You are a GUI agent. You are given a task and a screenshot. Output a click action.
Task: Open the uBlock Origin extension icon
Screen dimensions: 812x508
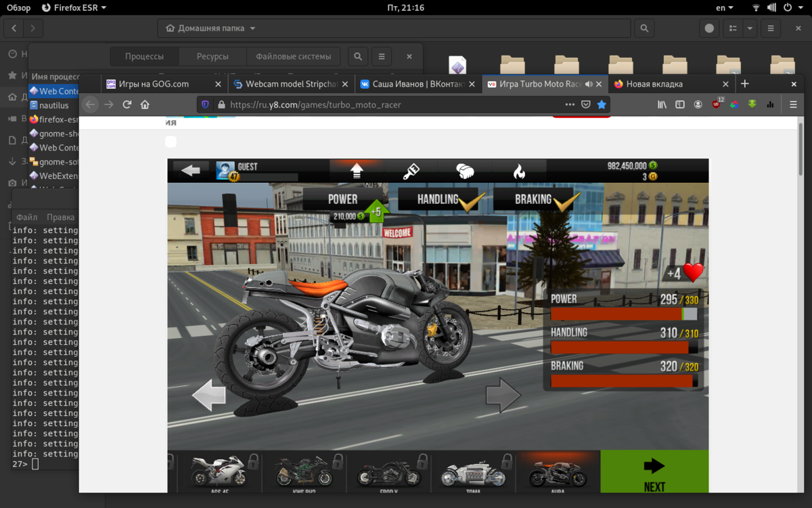point(717,104)
